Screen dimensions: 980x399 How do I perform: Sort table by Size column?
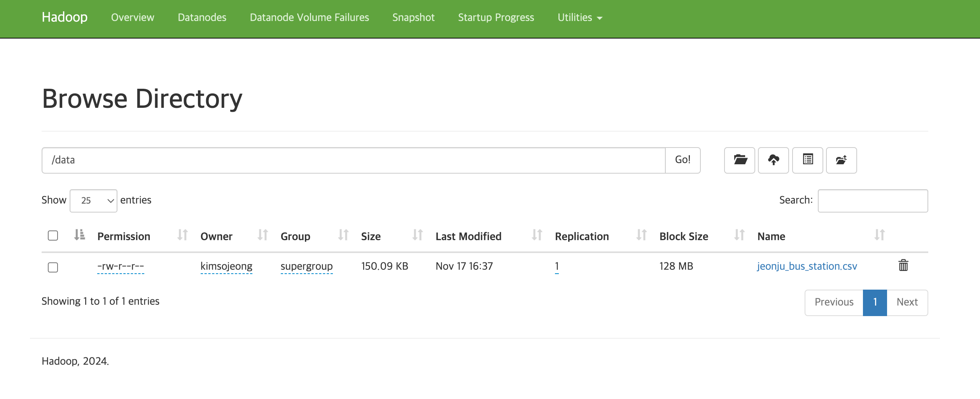(417, 235)
